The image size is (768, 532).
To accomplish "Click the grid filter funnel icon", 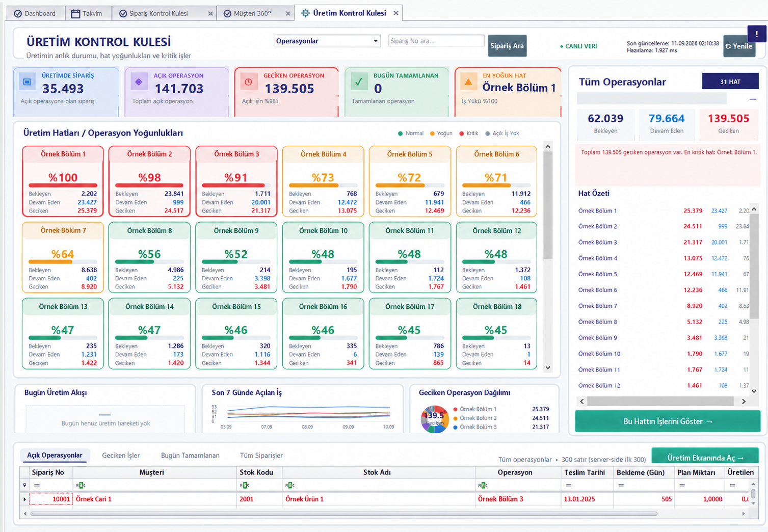I will coord(24,485).
